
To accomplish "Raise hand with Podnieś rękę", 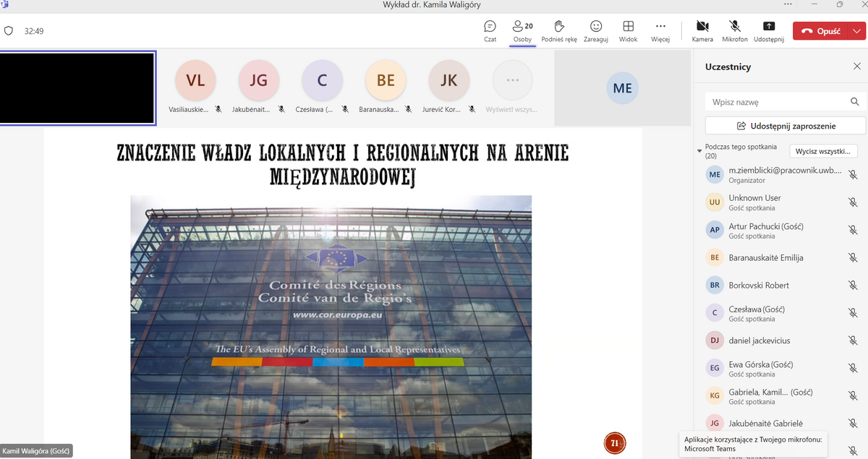I will [559, 30].
